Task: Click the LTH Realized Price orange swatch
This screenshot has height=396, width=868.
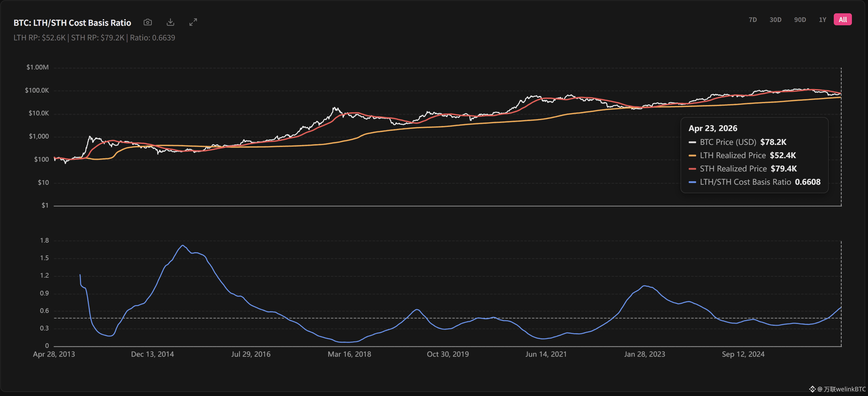Action: tap(693, 155)
